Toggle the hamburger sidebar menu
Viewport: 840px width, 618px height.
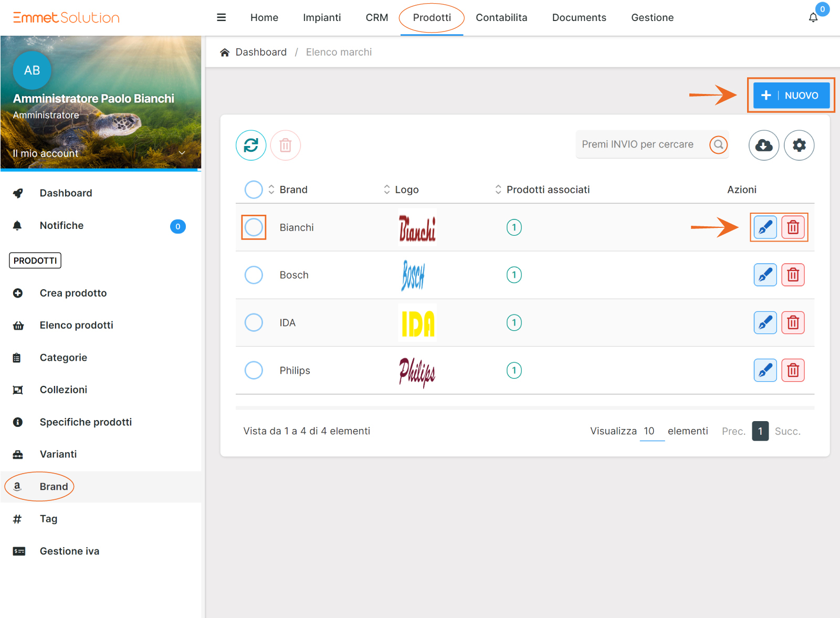[222, 17]
